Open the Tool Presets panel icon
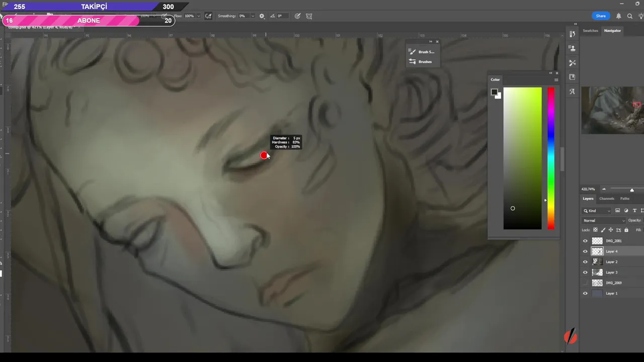Viewport: 644px width, 362px height. pyautogui.click(x=572, y=63)
